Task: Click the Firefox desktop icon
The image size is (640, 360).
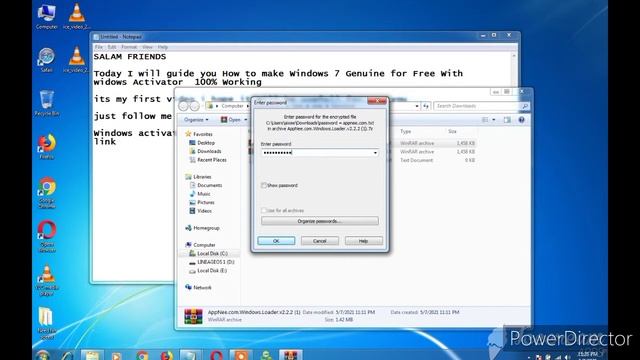Action: point(47,146)
